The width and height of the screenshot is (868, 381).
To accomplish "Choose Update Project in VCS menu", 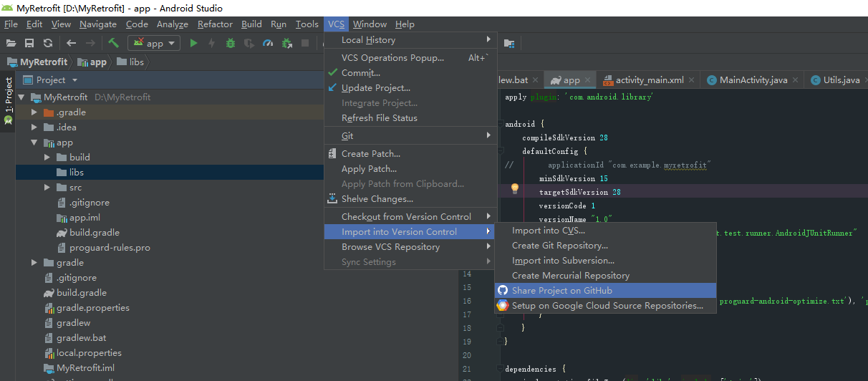I will click(x=410, y=88).
